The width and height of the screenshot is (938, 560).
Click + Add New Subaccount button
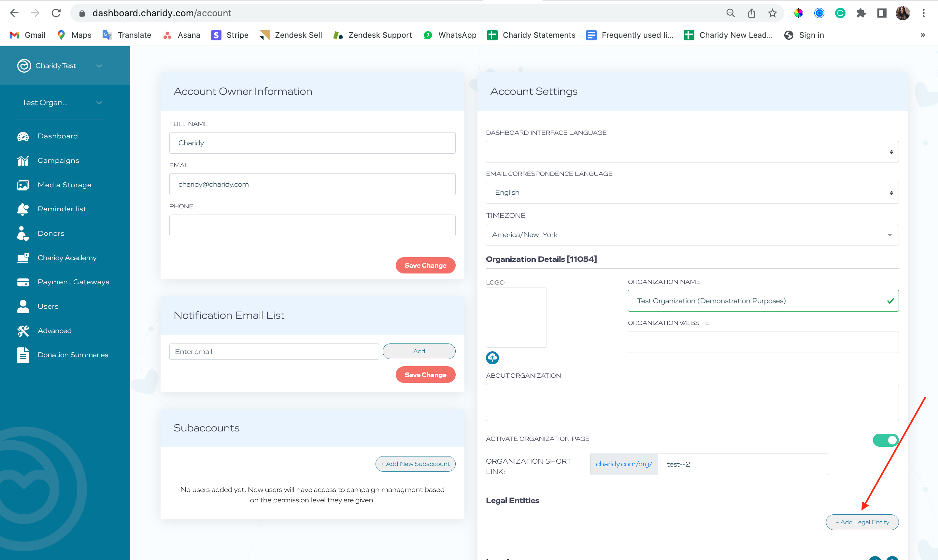click(415, 464)
